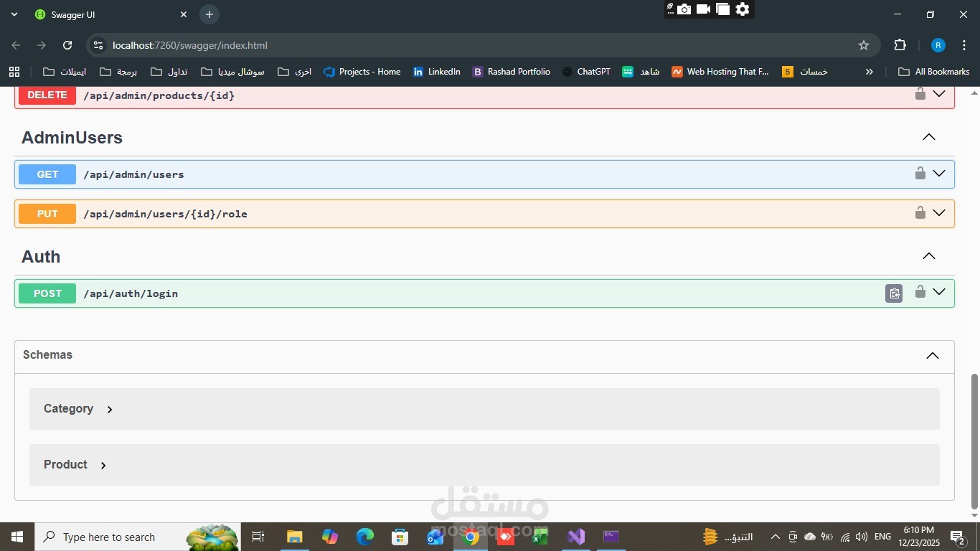Open the اخرى bookmark folder
Image resolution: width=980 pixels, height=551 pixels.
coord(295,72)
